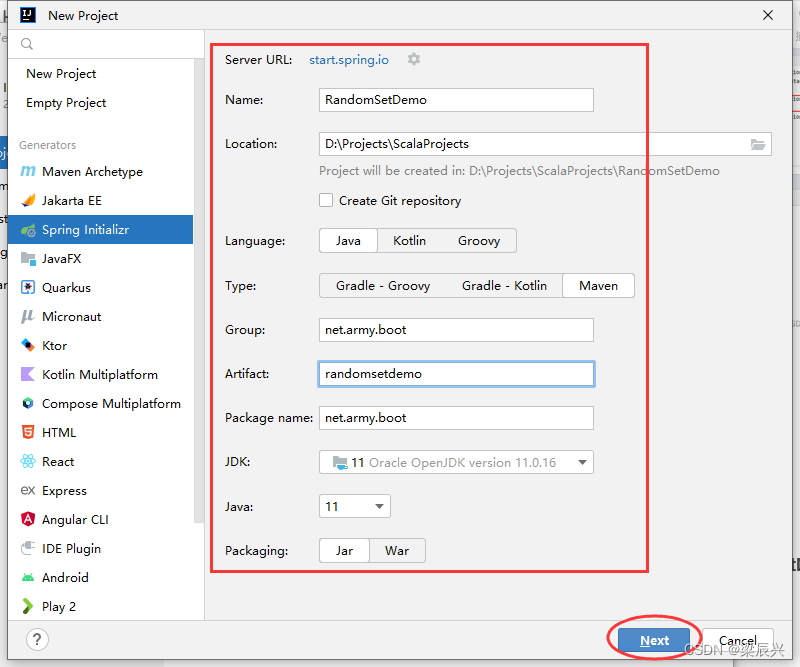Choose Gradle - Groovy build type
800x667 pixels.
[383, 285]
